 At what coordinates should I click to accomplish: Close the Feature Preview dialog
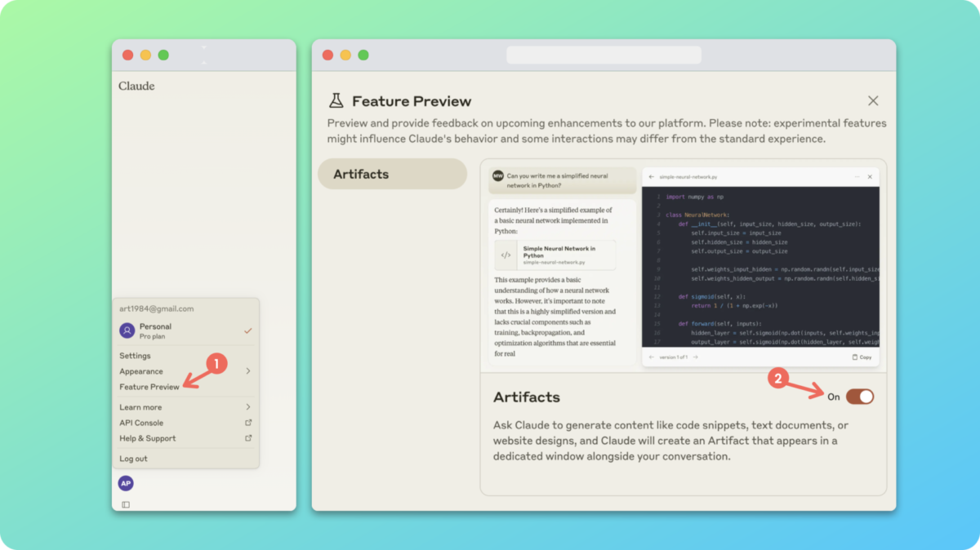click(873, 101)
